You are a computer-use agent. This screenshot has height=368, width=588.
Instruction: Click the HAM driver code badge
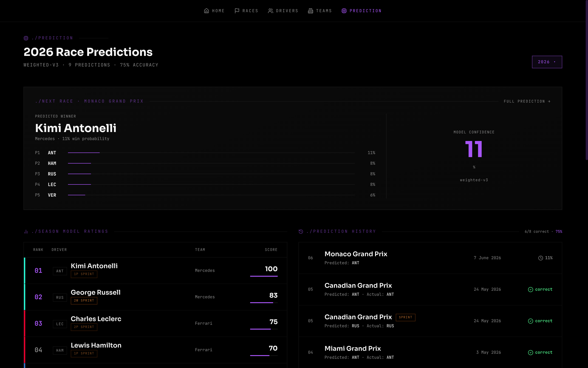[60, 350]
